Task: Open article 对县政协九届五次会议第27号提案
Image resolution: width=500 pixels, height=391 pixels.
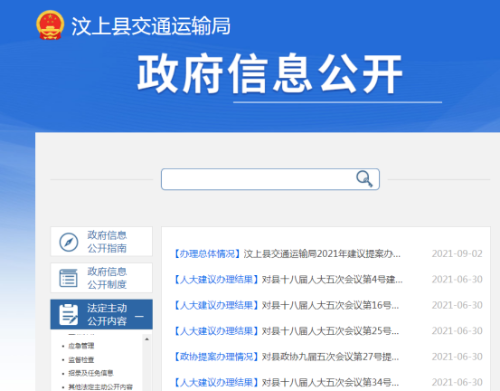Action: click(330, 357)
